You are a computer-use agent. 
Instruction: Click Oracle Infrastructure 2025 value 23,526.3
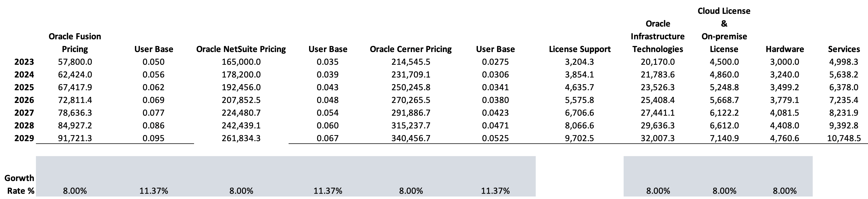[x=657, y=87]
